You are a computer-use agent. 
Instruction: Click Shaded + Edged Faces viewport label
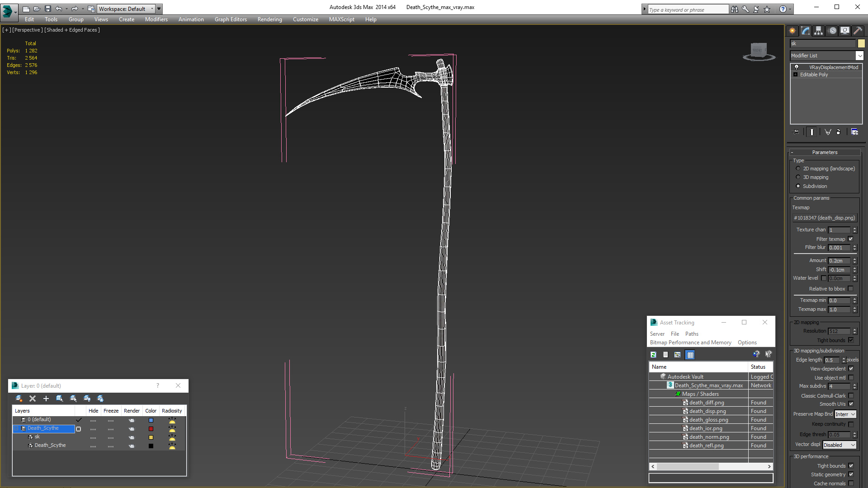(72, 30)
